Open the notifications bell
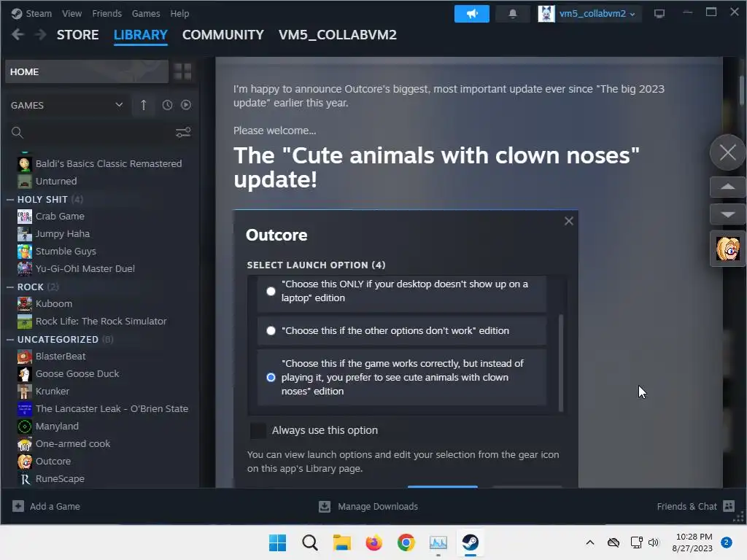 point(513,13)
